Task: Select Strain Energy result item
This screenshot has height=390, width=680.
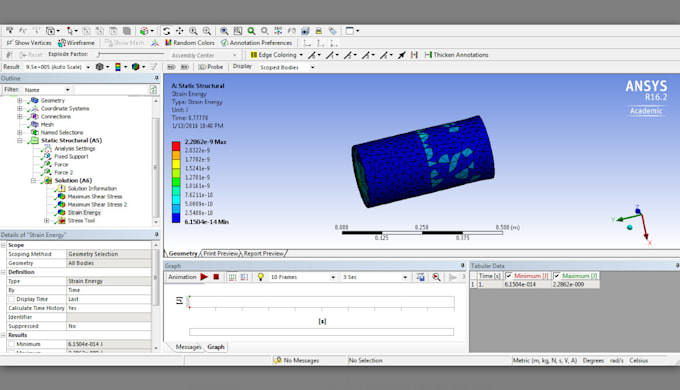Action: (84, 213)
